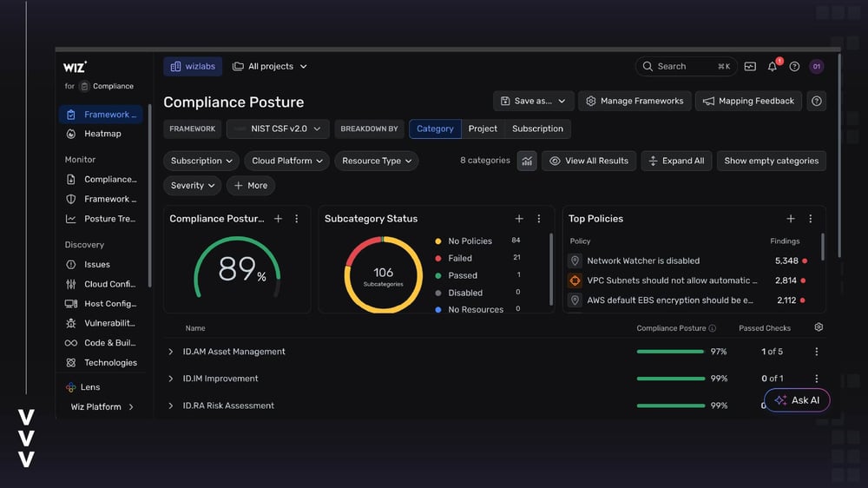
Task: Click the Subcategory Status legend scrollbar
Action: coord(551,268)
